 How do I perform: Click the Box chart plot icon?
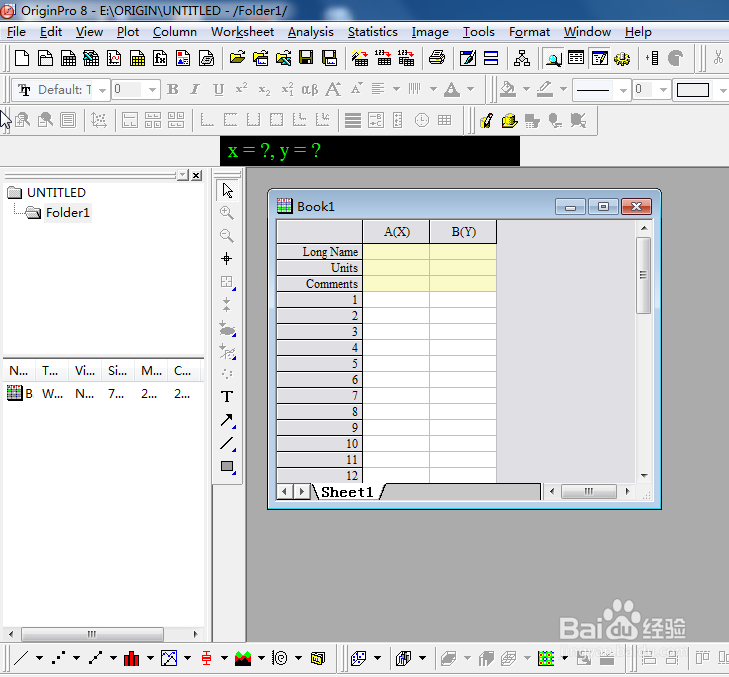(206, 658)
